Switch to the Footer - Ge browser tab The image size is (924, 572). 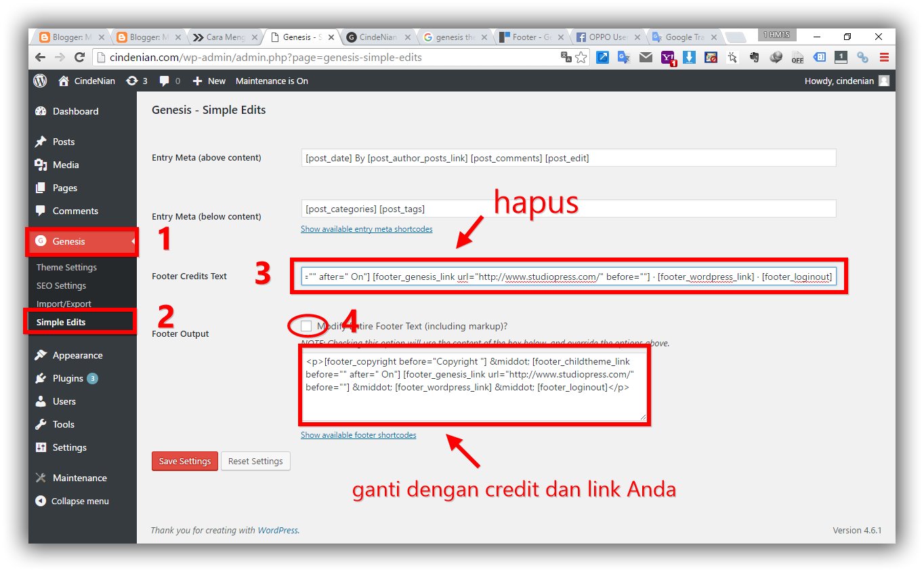pyautogui.click(x=530, y=37)
